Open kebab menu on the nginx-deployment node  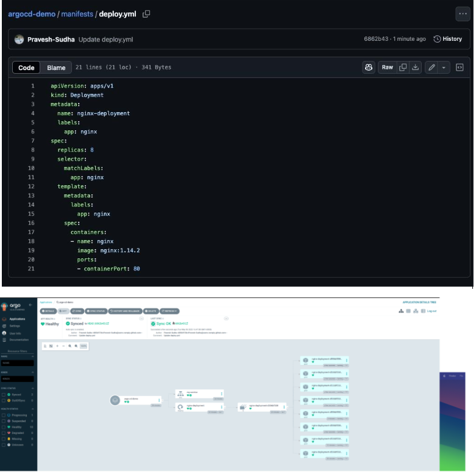(x=221, y=407)
